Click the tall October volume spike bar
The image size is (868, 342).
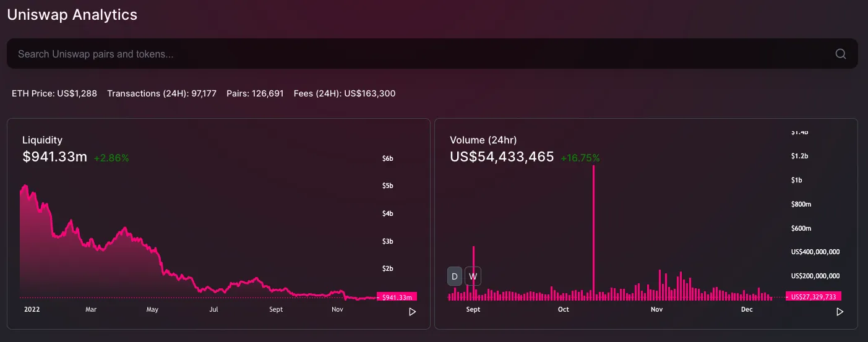[593, 233]
